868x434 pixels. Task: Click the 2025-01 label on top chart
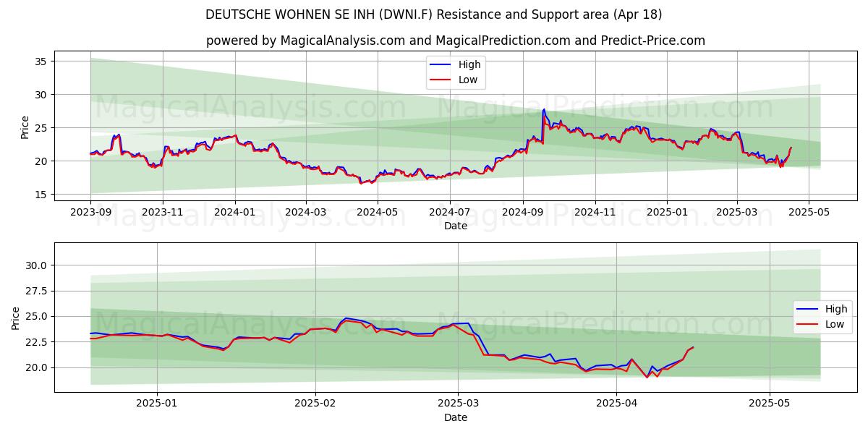667,213
